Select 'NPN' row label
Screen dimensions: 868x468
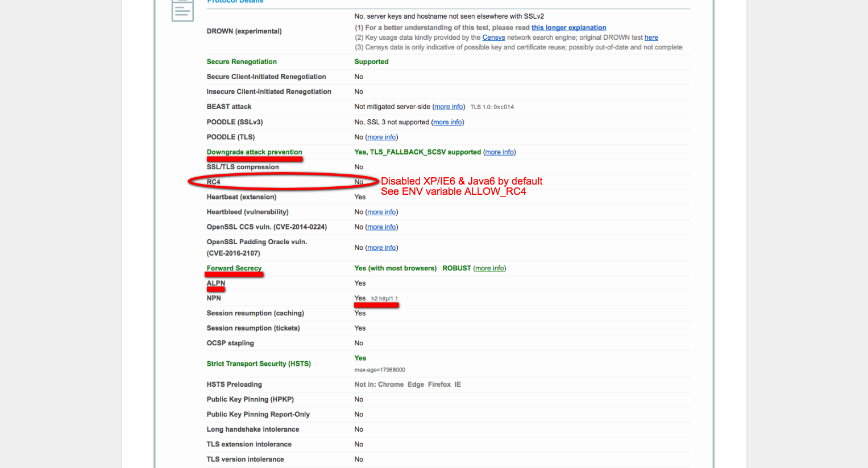click(214, 298)
